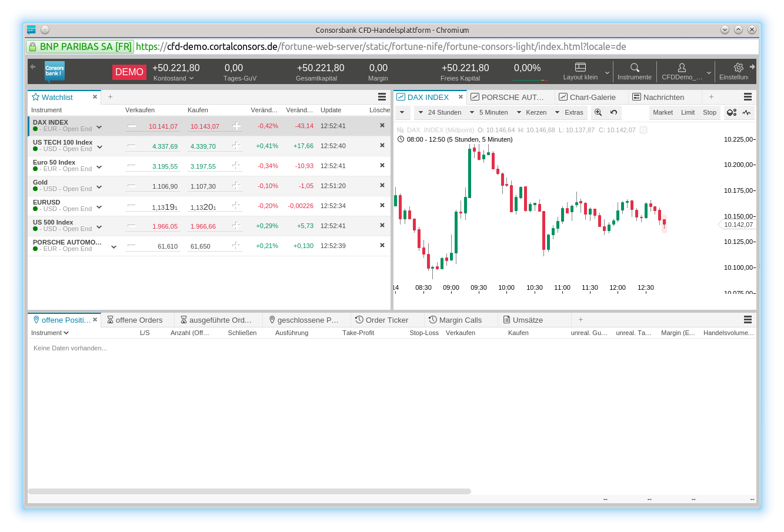The width and height of the screenshot is (784, 532).
Task: Toggle the chart indicator wave line button
Action: [x=746, y=112]
